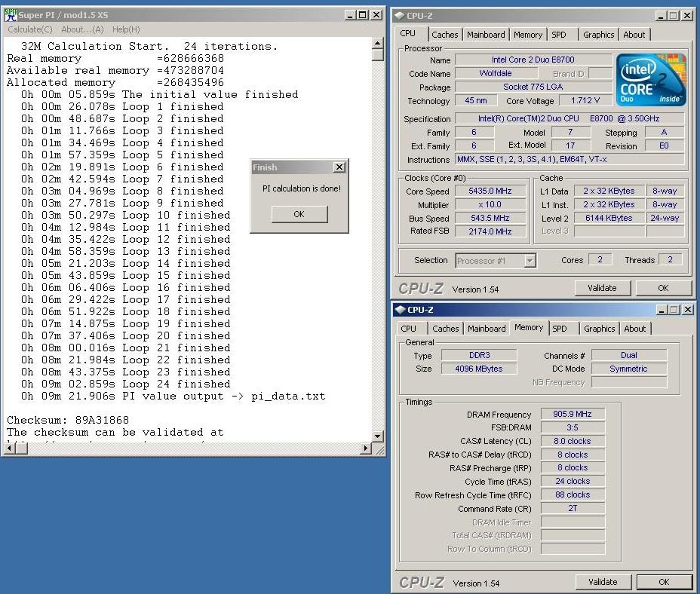700x594 pixels.
Task: Open Caches tab in bottom CPU-Z window
Action: (446, 329)
